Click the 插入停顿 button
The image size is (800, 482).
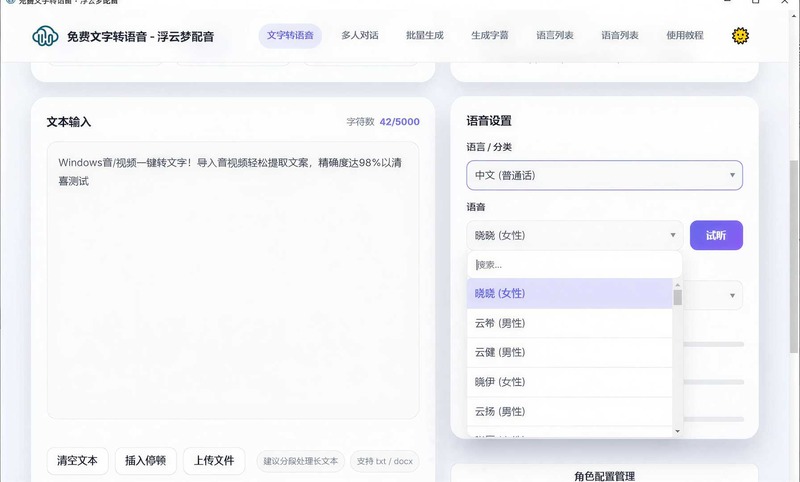pyautogui.click(x=146, y=461)
